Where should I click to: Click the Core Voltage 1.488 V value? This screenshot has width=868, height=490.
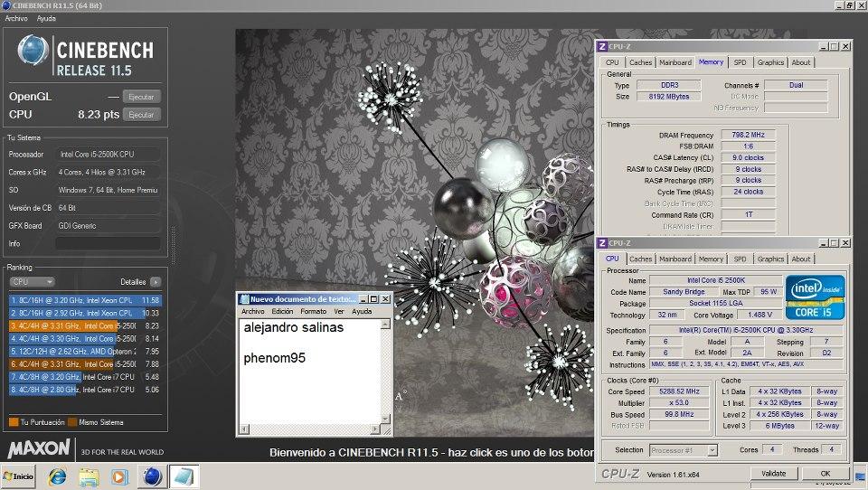click(x=759, y=315)
